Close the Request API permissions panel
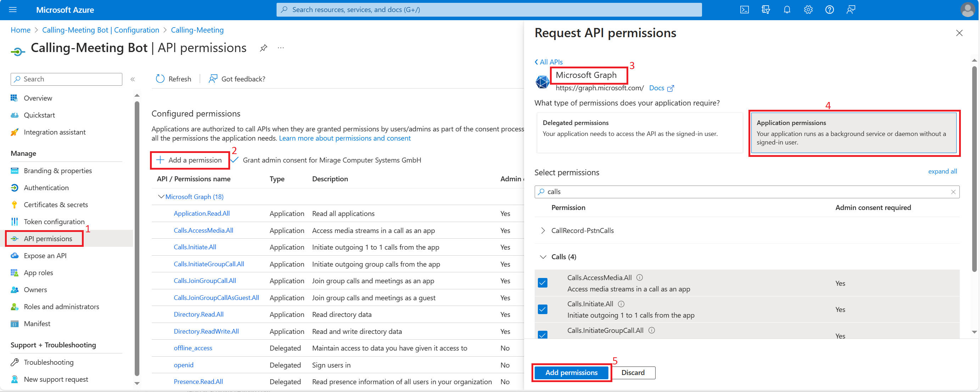This screenshot has width=980, height=392. [x=959, y=33]
